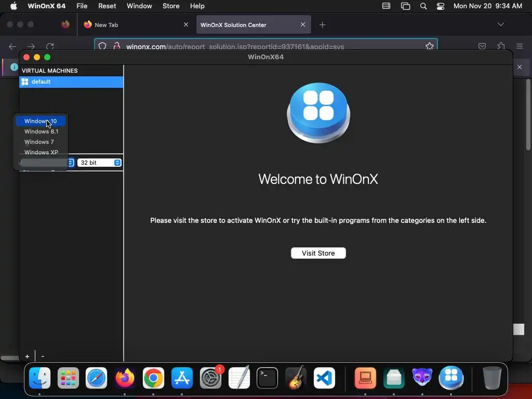Image resolution: width=532 pixels, height=399 pixels.
Task: Select the default virtual machine
Action: tap(71, 82)
